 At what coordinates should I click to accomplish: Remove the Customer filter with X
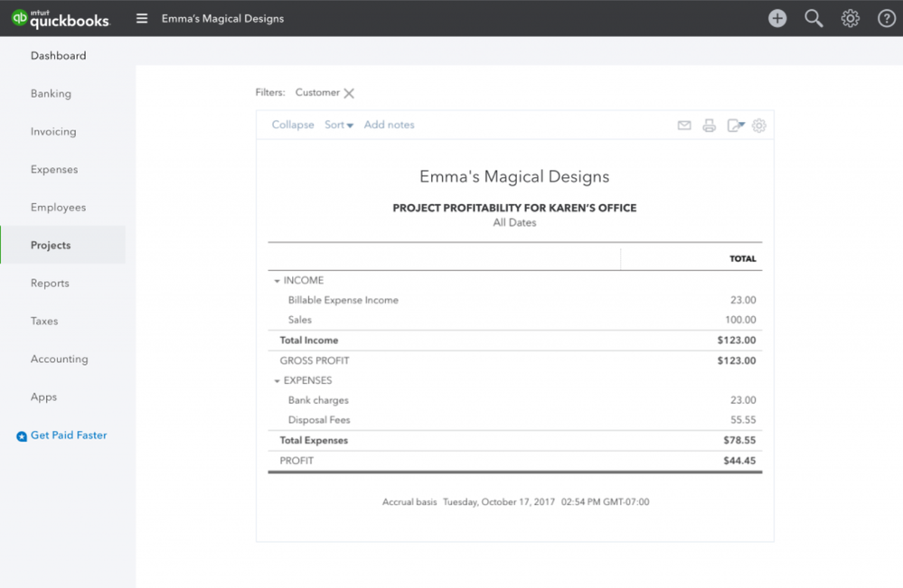(x=349, y=93)
